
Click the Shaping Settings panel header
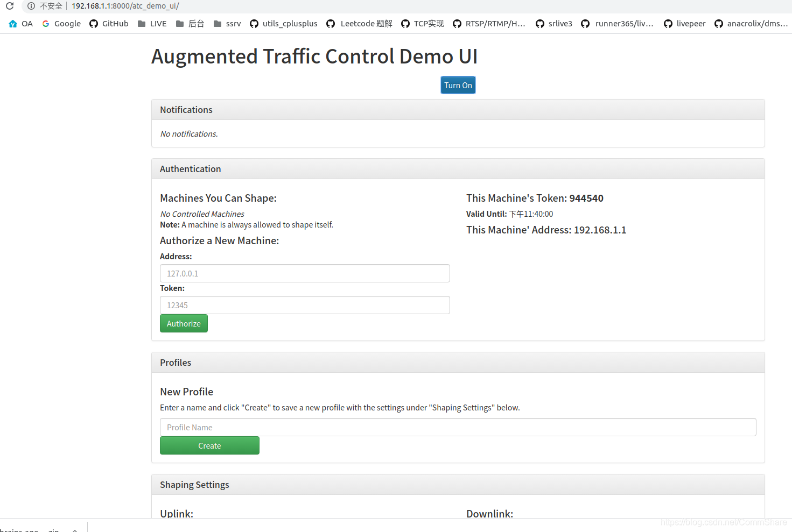click(x=458, y=485)
